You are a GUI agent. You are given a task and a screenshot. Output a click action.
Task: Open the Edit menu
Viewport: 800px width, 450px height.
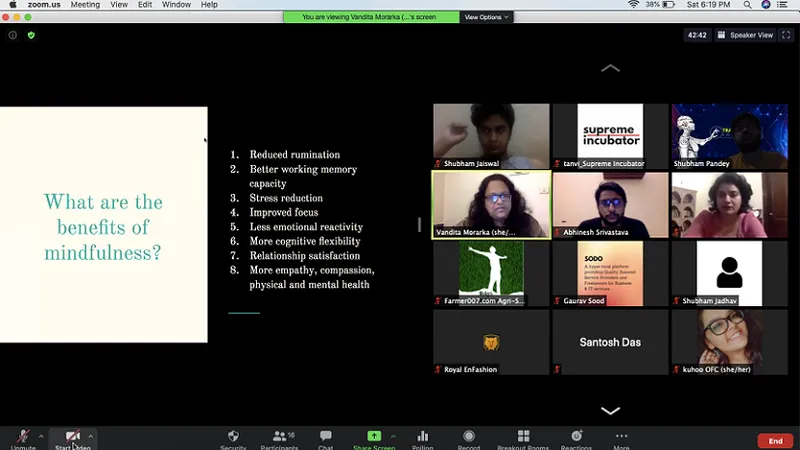[145, 5]
